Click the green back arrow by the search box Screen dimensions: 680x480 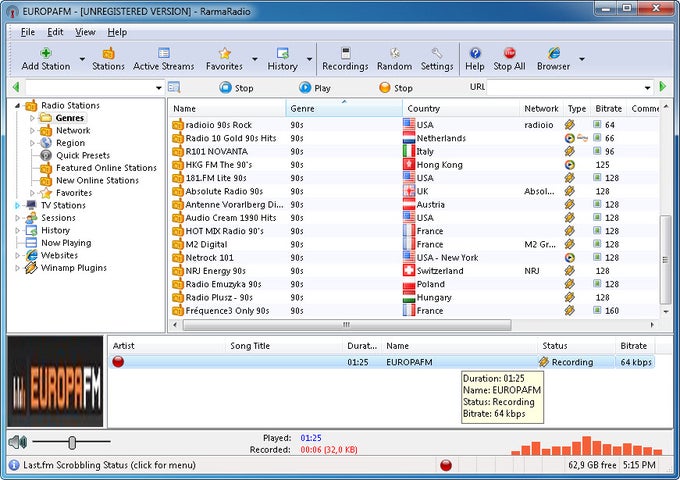[x=16, y=87]
